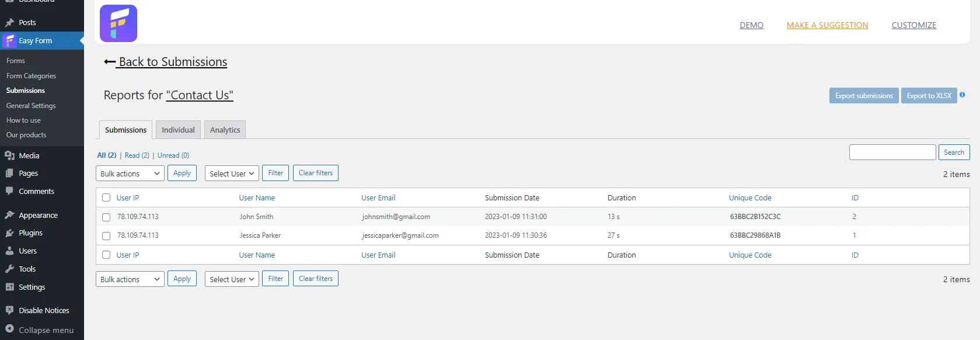
Task: Click the bottom Filter button
Action: coord(275,279)
